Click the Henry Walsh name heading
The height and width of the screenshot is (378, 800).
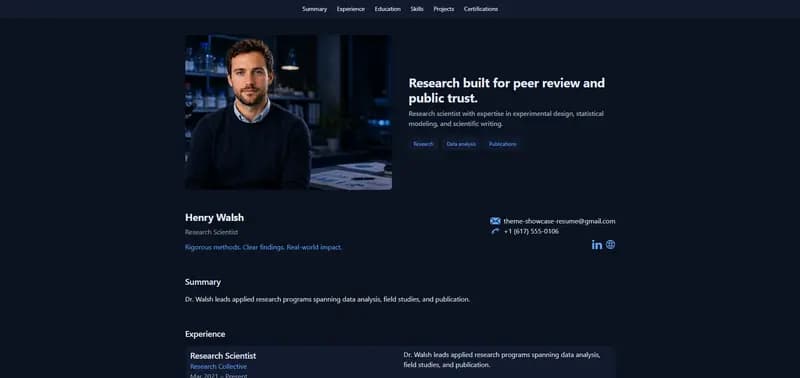tap(214, 218)
